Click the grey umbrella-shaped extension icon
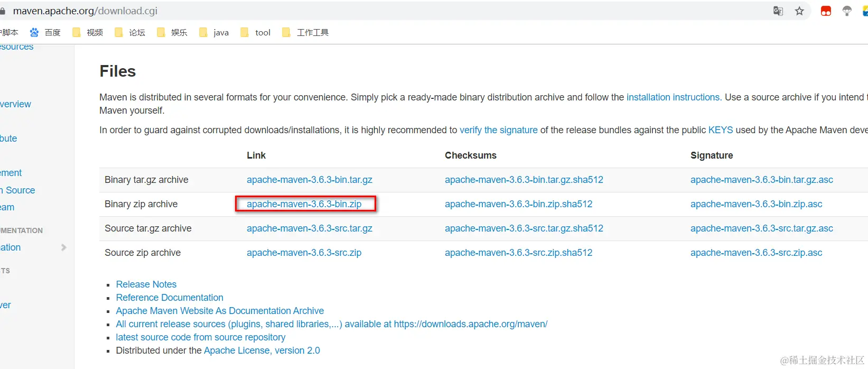Screen dimensions: 868x369 point(847,11)
